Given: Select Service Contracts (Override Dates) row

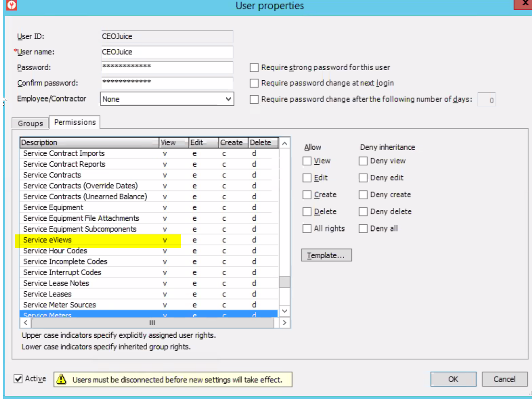Looking at the screenshot, I should pyautogui.click(x=149, y=186).
